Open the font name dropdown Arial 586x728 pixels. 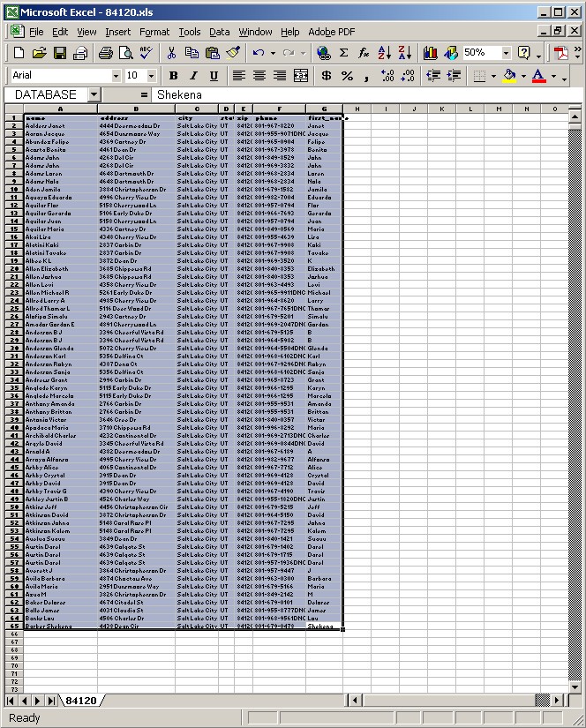click(x=116, y=76)
